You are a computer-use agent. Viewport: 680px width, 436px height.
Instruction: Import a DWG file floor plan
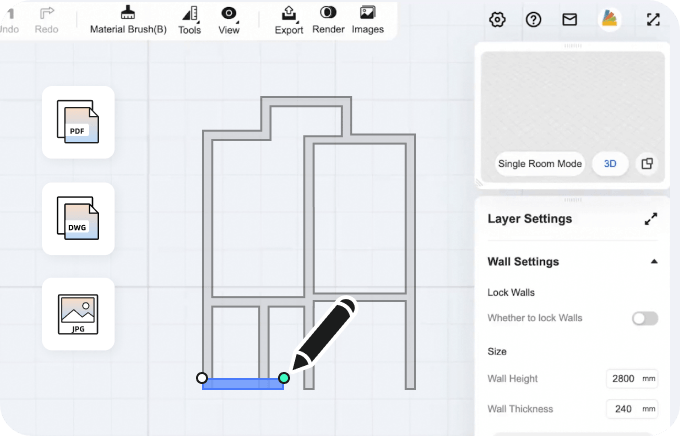(x=78, y=219)
